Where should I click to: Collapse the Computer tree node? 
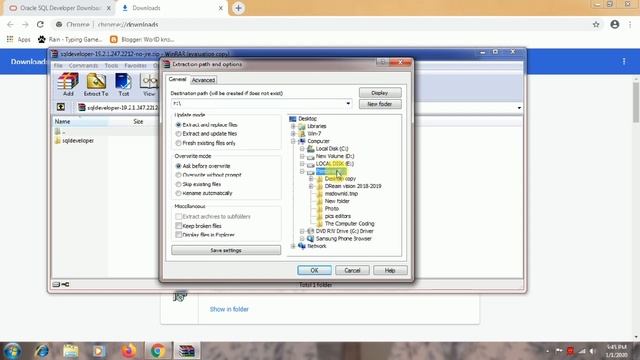click(293, 141)
